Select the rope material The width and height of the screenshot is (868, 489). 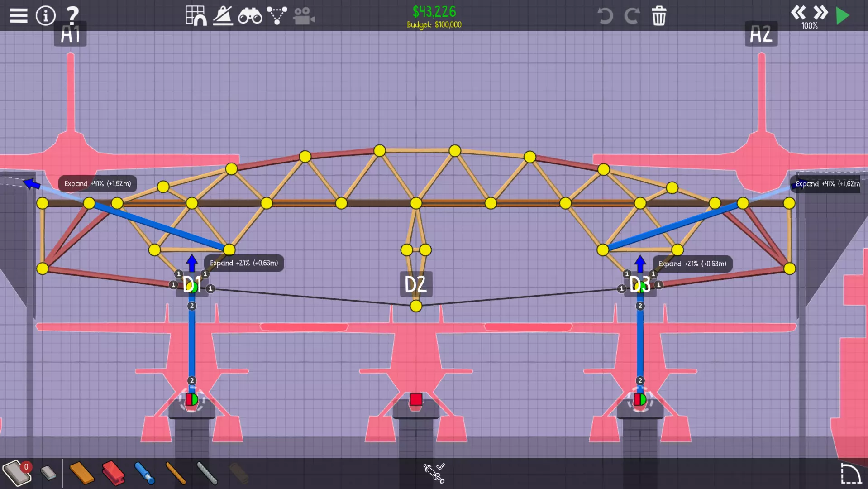(x=176, y=473)
